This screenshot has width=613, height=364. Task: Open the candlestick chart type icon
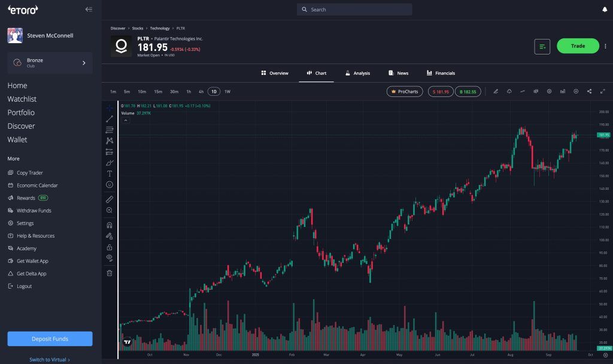(x=536, y=92)
